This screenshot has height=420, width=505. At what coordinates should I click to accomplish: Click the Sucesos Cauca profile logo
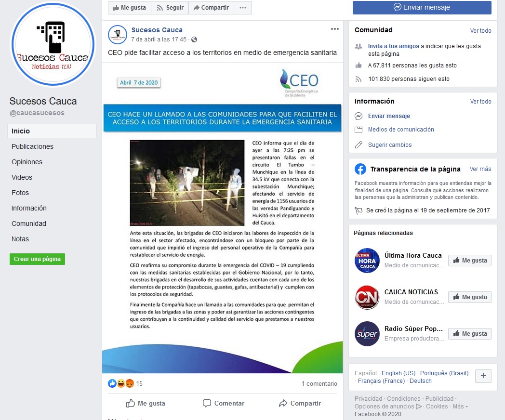(x=53, y=44)
